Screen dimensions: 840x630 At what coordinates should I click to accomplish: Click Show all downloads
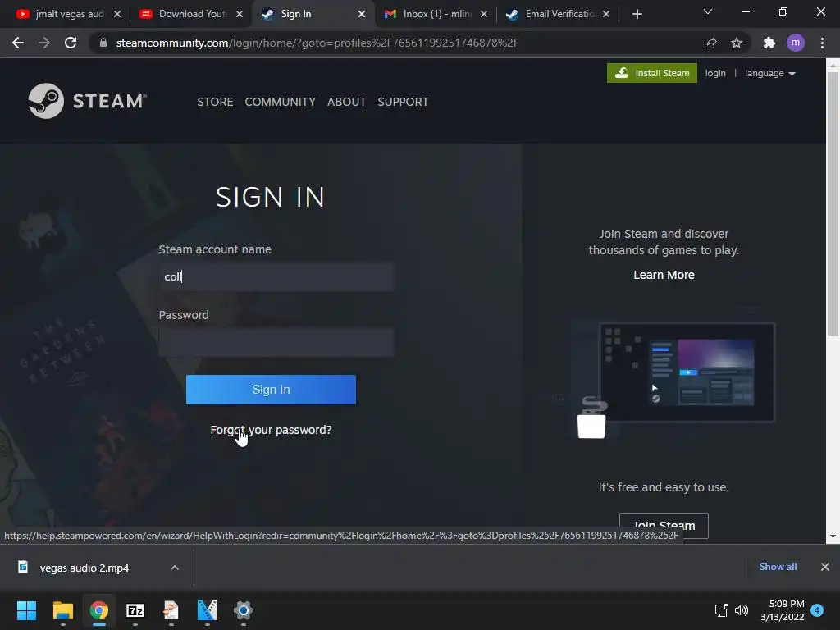point(778,567)
